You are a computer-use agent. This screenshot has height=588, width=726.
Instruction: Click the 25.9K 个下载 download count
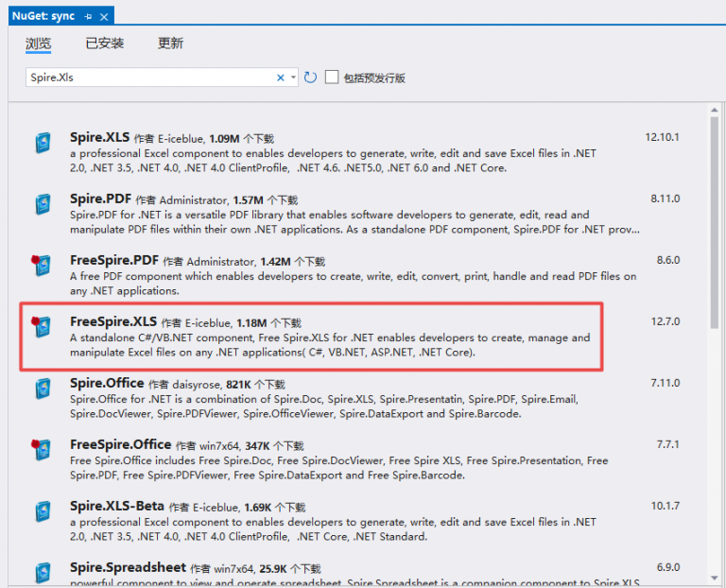tap(290, 569)
